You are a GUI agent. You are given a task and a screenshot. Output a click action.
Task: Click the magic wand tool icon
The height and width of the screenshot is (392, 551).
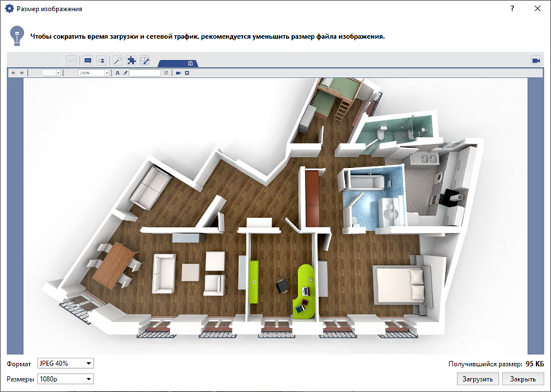(x=117, y=60)
